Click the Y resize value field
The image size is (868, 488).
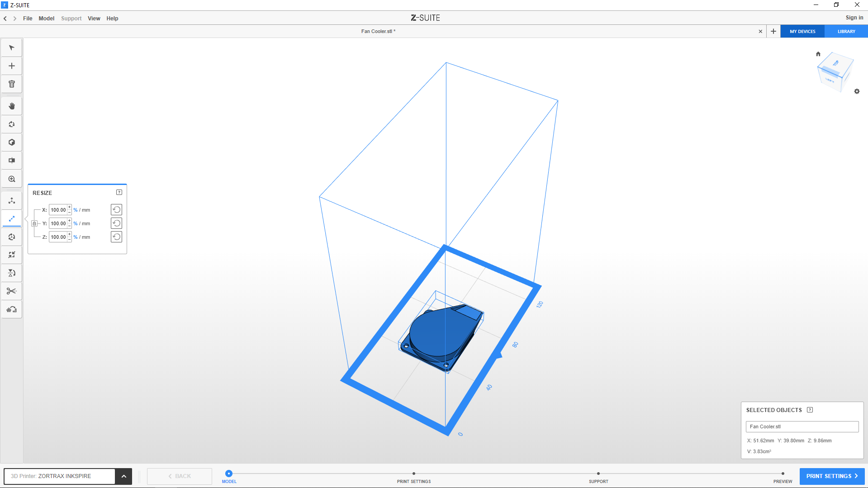(58, 223)
